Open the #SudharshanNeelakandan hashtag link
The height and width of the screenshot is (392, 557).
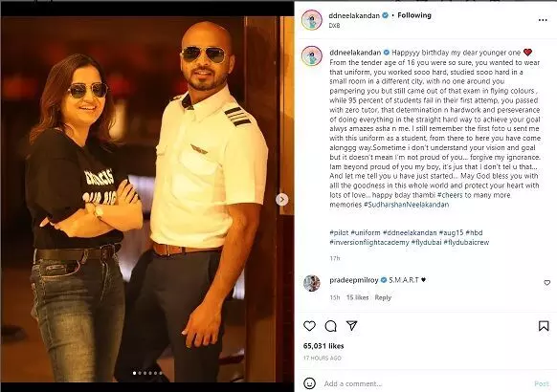tap(406, 205)
